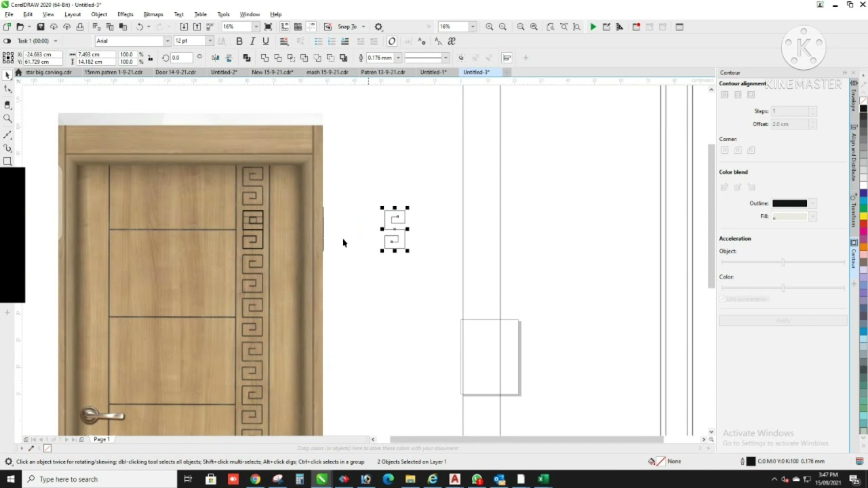Open the 16% zoom level dropdown in standard toolbar

[256, 27]
